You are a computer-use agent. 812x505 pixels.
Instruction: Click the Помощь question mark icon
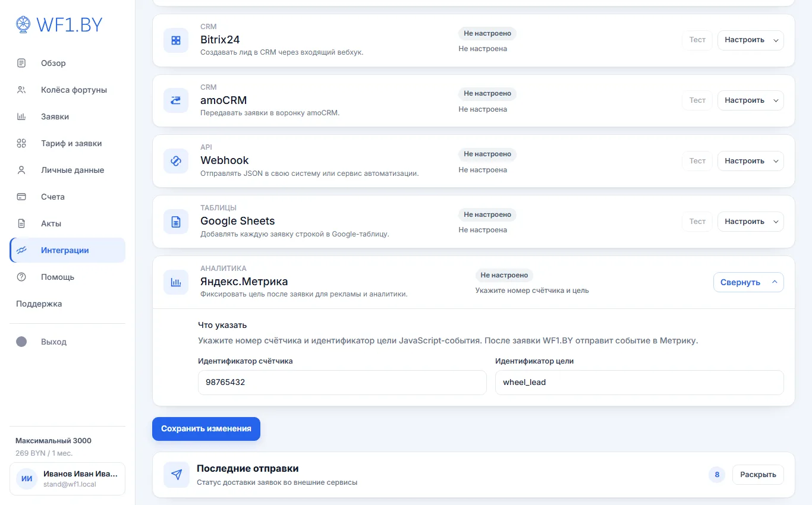[x=21, y=277]
